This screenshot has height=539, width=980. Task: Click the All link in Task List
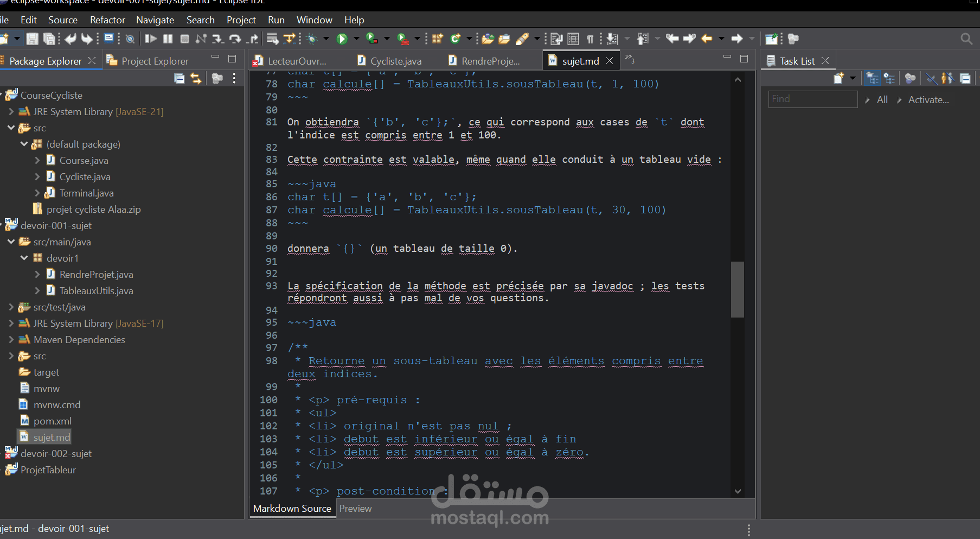pyautogui.click(x=882, y=100)
